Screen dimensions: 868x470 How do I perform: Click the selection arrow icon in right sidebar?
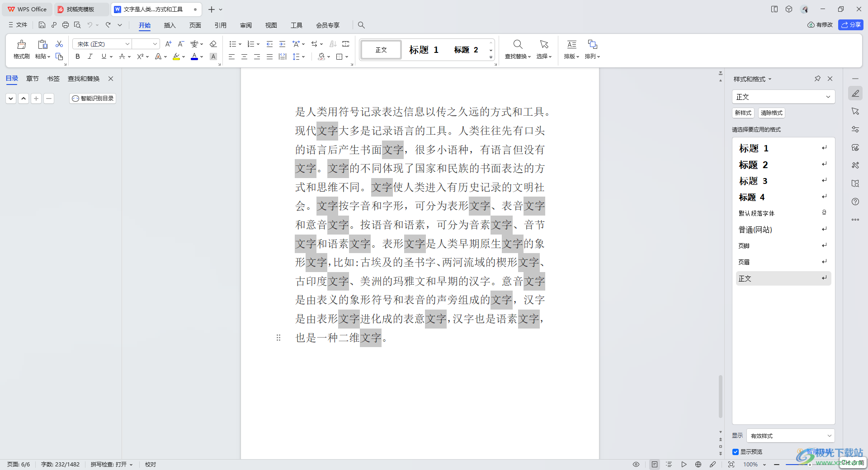coord(855,111)
